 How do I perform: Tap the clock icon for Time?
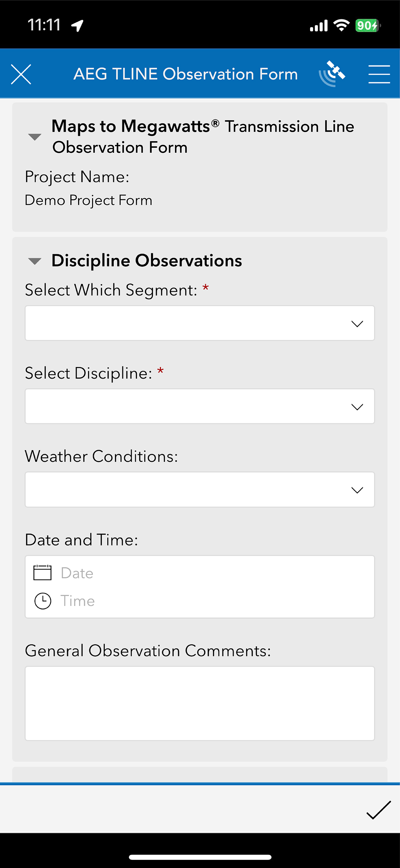(x=43, y=601)
